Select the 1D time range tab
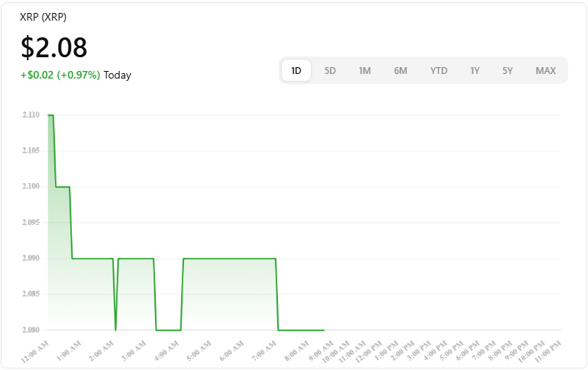Screen dimensions: 588x370 tap(296, 70)
